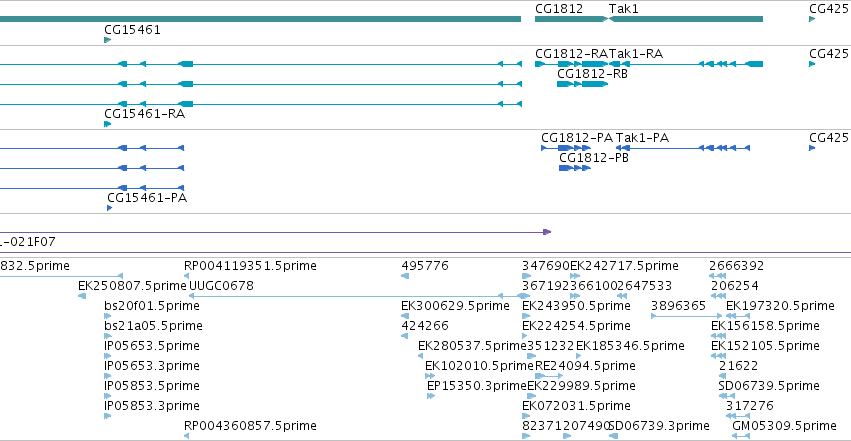Select the GM05309.5prime EST label
The height and width of the screenshot is (441, 851).
pos(784,426)
